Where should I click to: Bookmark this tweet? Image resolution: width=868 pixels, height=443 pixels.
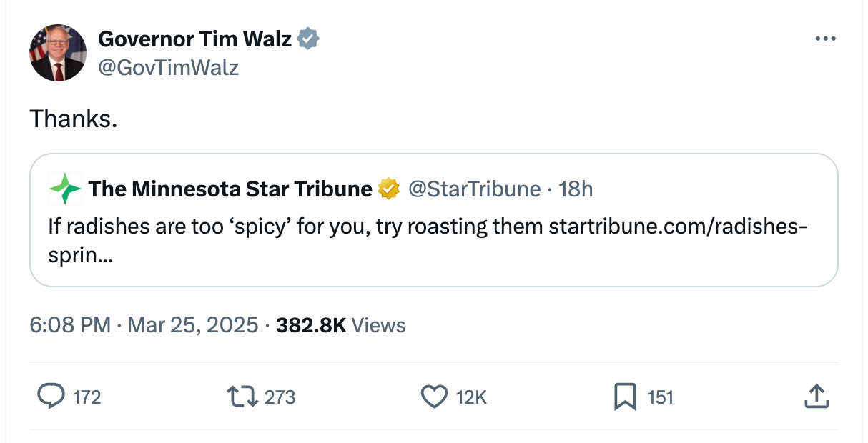pyautogui.click(x=625, y=397)
